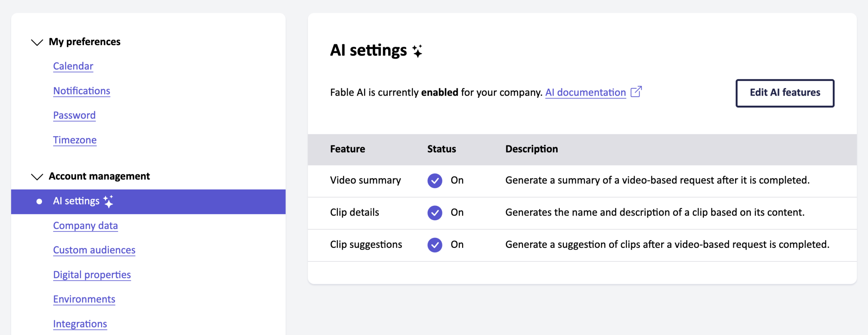This screenshot has width=868, height=335.
Task: Click the Video summary On checkmark icon
Action: pos(435,180)
